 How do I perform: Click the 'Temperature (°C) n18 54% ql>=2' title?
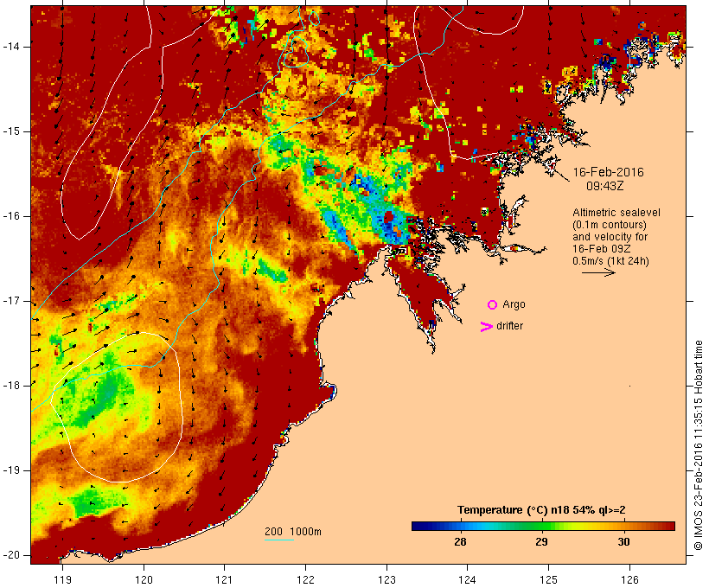coord(541,510)
